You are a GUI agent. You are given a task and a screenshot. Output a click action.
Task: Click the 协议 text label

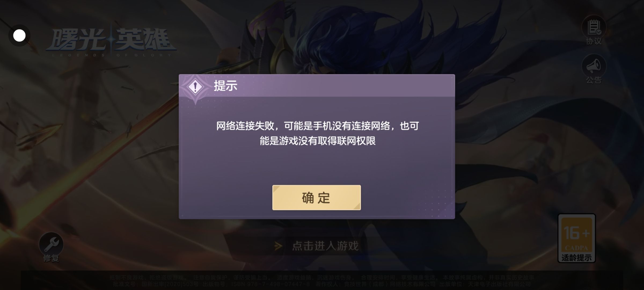pos(594,41)
